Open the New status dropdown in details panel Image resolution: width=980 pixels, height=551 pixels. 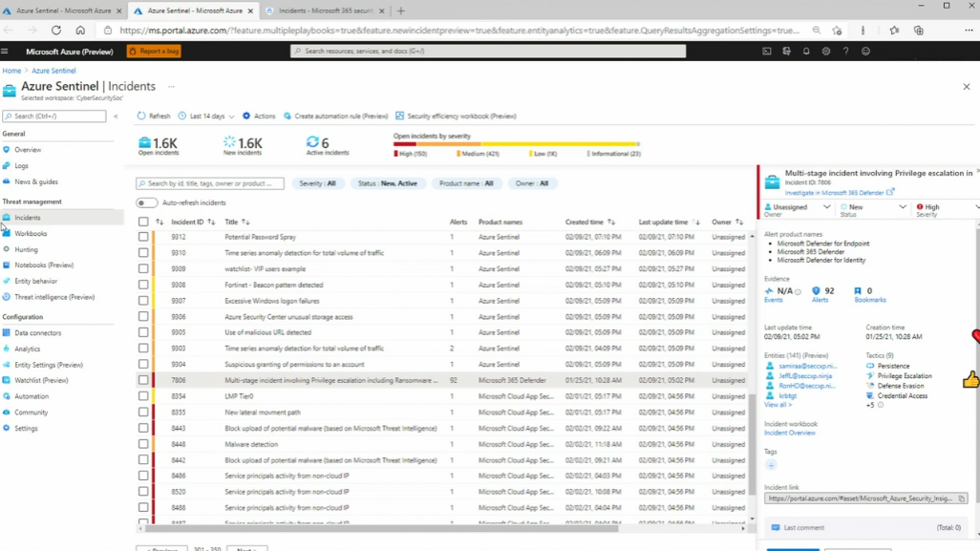click(872, 207)
